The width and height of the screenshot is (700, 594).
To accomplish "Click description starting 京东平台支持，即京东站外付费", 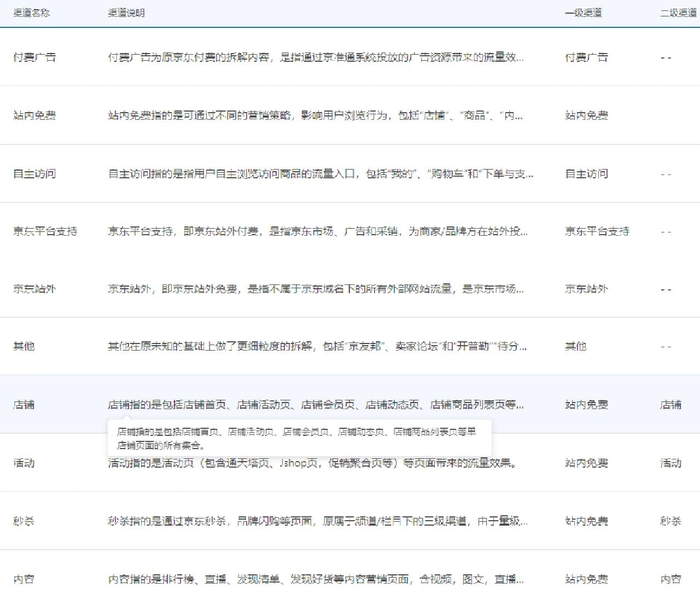I will point(318,231).
